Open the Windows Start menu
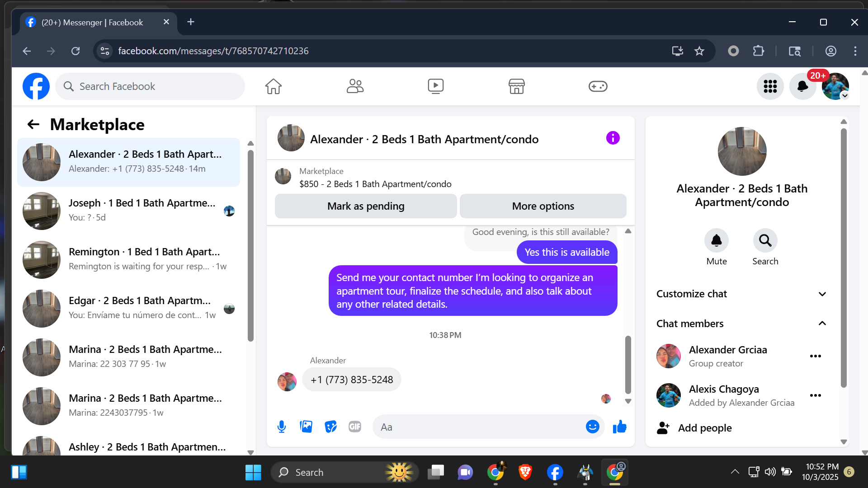Screen dimensions: 868x488 [253, 473]
